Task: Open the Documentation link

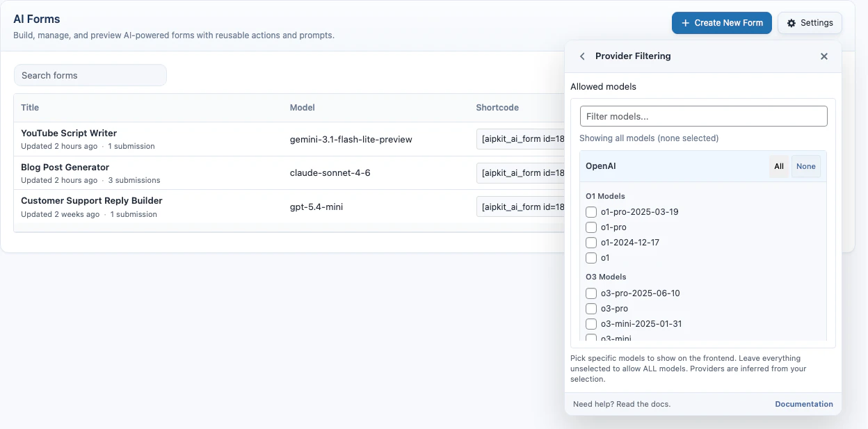Action: coord(803,404)
